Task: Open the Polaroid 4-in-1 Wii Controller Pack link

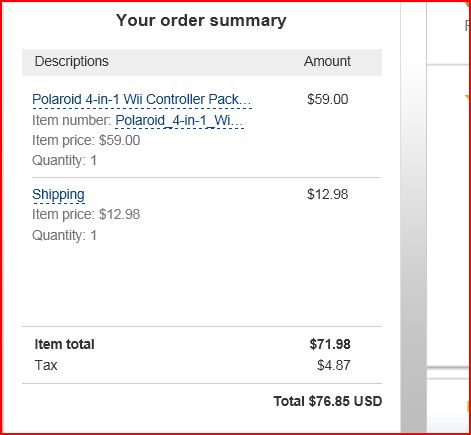Action: pyautogui.click(x=142, y=99)
